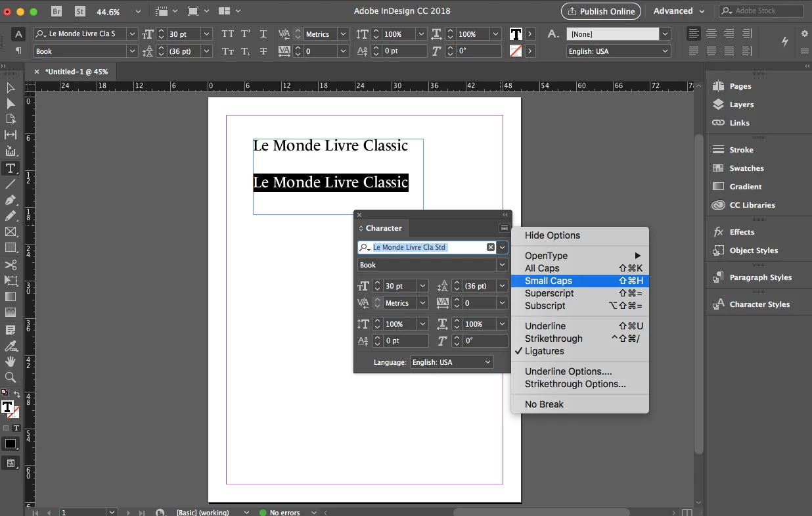Image resolution: width=812 pixels, height=516 pixels.
Task: Click the text stroke none swatch
Action: click(516, 51)
